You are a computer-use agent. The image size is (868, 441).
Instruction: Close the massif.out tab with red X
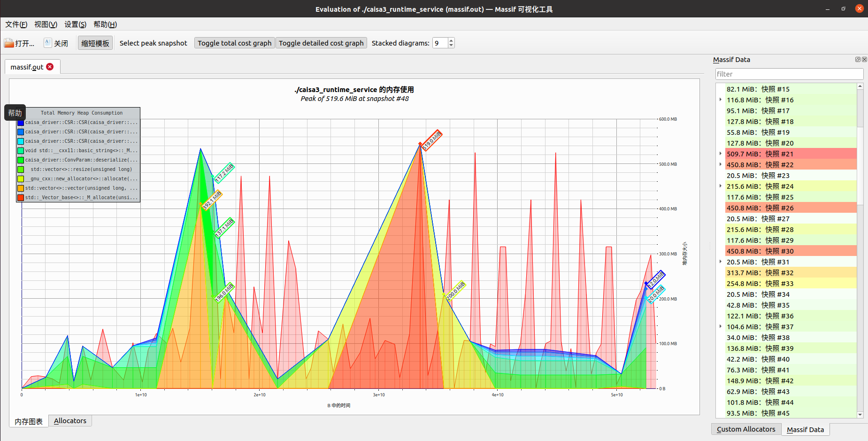pos(50,67)
